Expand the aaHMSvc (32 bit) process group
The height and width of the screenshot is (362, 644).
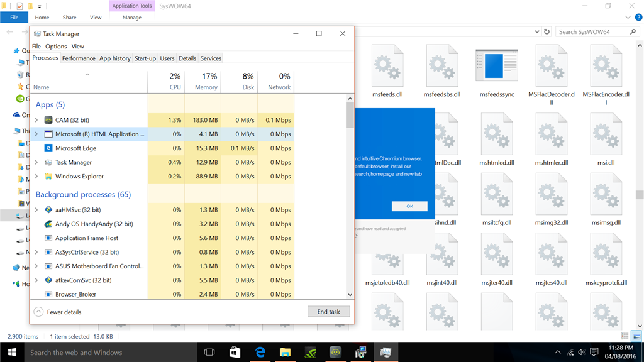point(36,210)
